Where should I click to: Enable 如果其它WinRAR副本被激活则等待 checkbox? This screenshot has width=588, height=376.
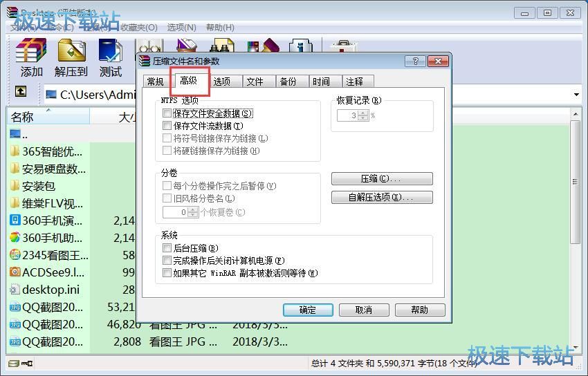[x=167, y=272]
